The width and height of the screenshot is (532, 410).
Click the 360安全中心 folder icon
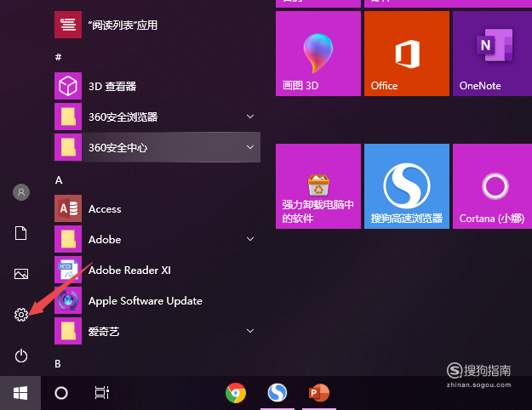68,147
